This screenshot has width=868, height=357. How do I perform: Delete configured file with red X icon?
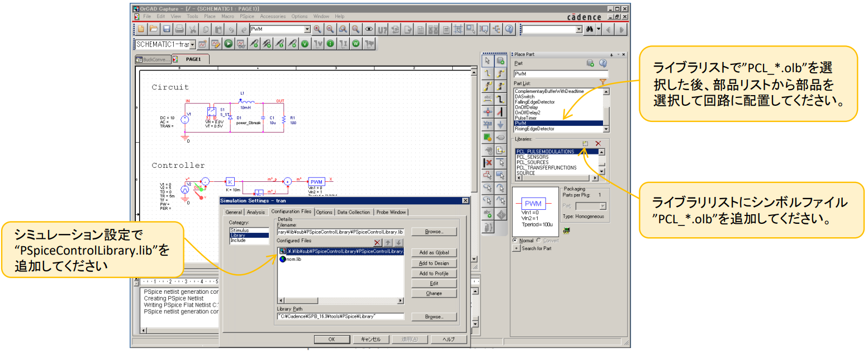[x=377, y=242]
